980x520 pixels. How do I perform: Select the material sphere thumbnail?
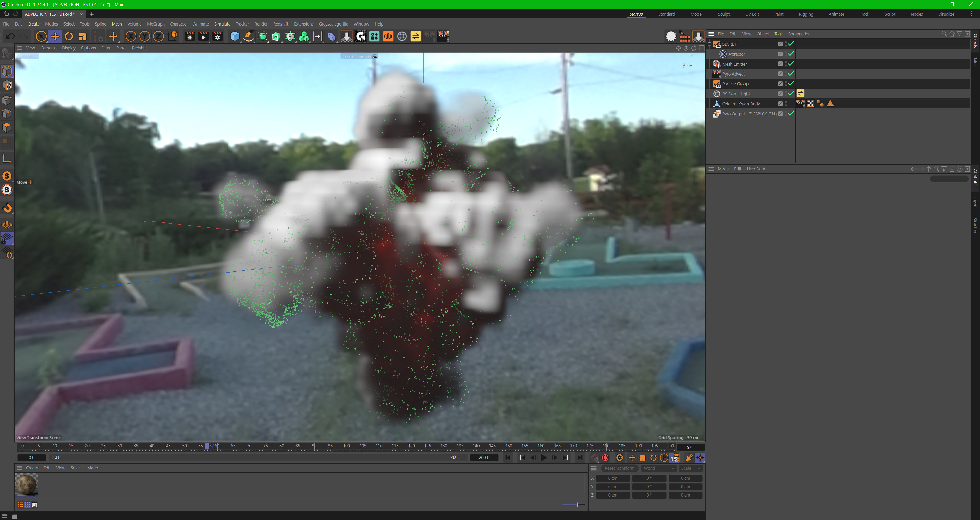[x=26, y=484]
